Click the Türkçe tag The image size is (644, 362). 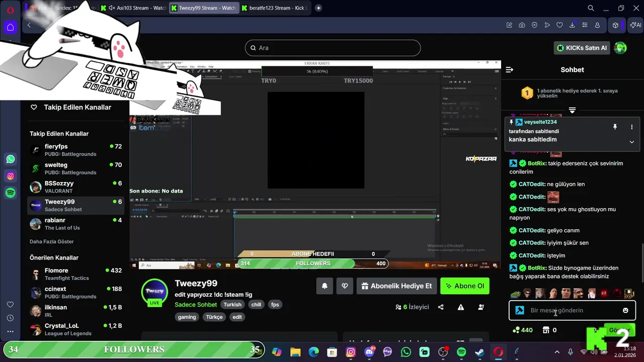214,317
